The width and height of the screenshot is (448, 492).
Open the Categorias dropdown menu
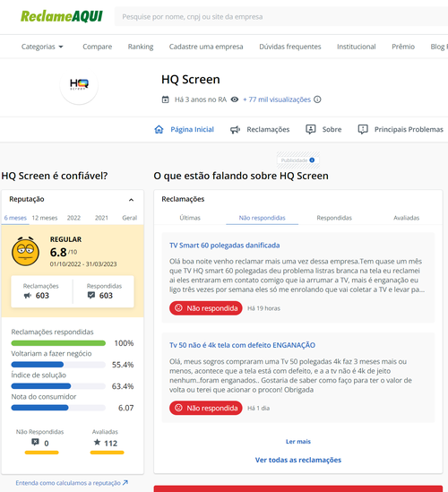tap(42, 47)
